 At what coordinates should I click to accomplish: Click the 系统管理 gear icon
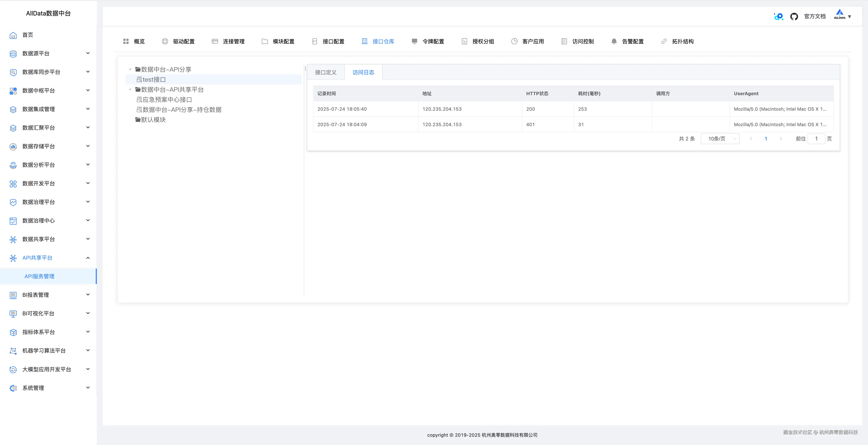[13, 388]
